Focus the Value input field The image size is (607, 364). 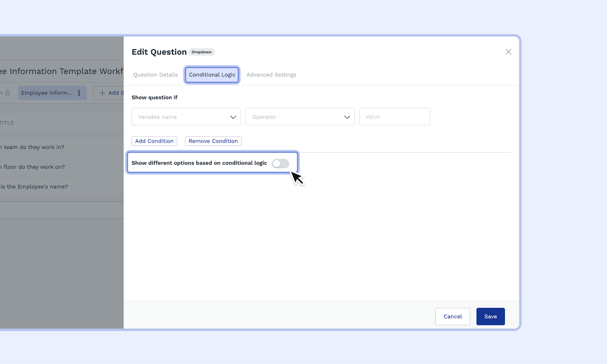(395, 117)
